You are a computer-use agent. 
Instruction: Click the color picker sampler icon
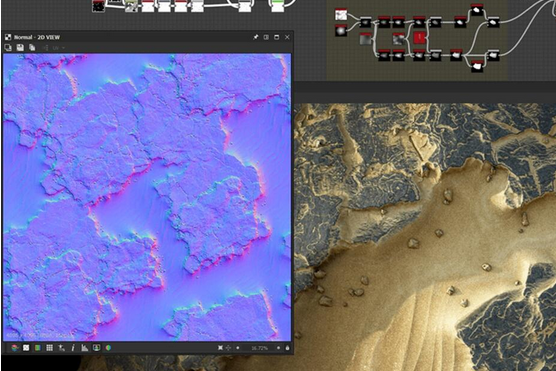[x=61, y=348]
